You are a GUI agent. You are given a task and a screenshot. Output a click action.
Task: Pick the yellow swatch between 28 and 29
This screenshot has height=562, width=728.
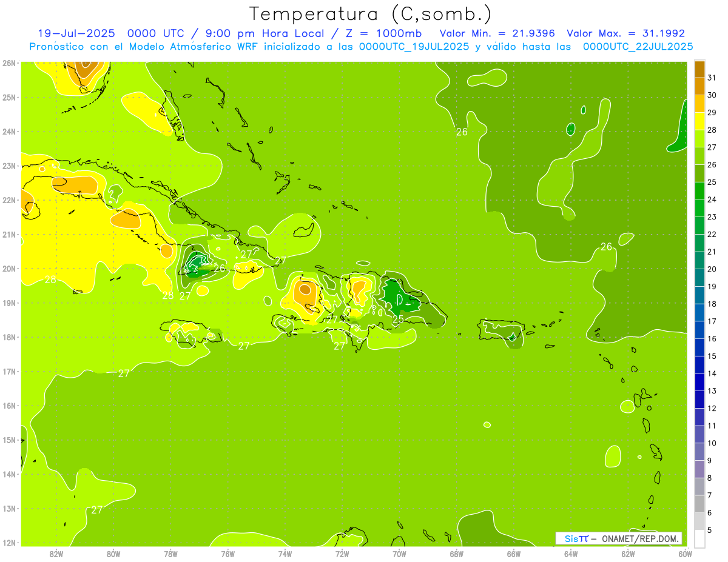tap(700, 121)
